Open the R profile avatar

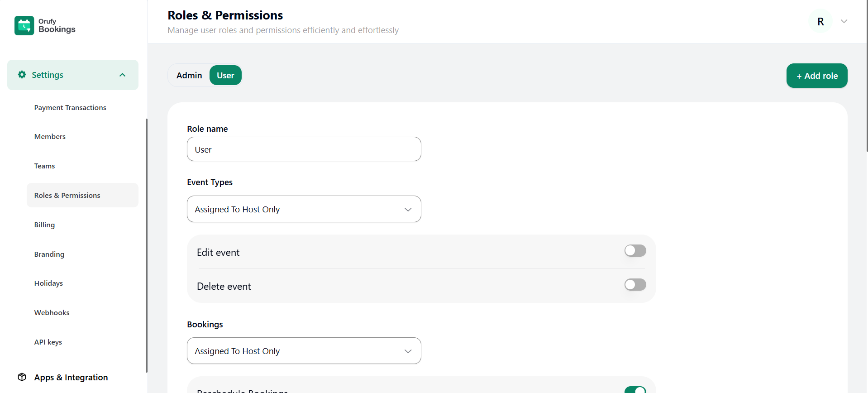pyautogui.click(x=820, y=21)
